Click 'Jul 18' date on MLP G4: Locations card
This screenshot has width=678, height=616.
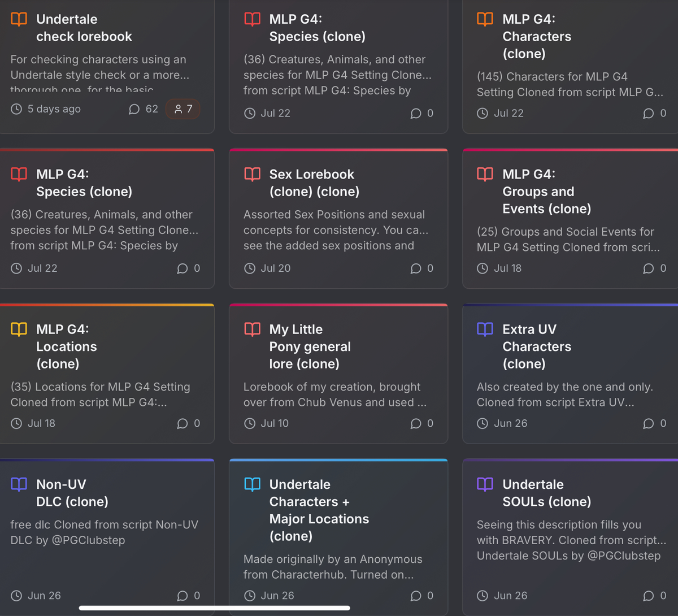coord(42,423)
